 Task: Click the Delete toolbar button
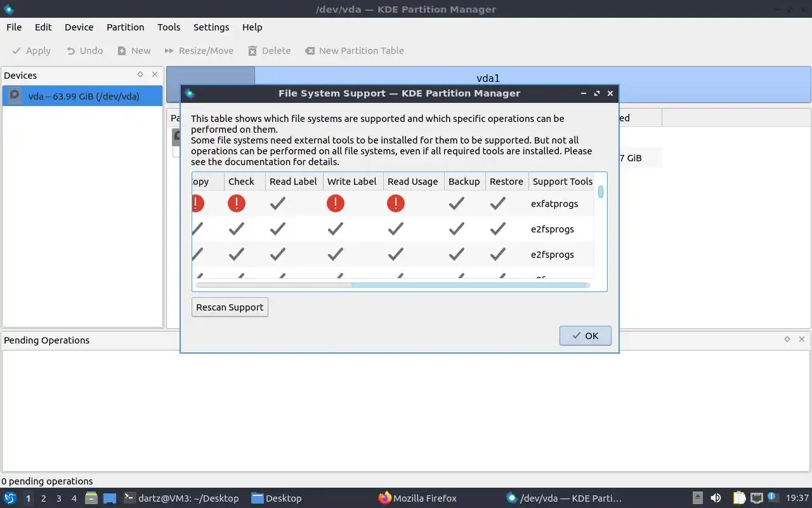coord(269,51)
